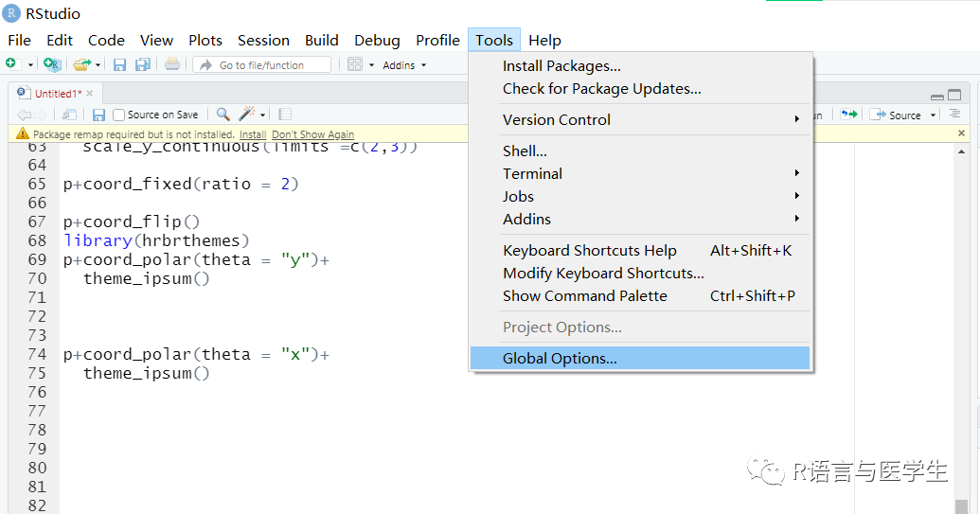
Task: Click the Open File folder icon
Action: coord(81,64)
